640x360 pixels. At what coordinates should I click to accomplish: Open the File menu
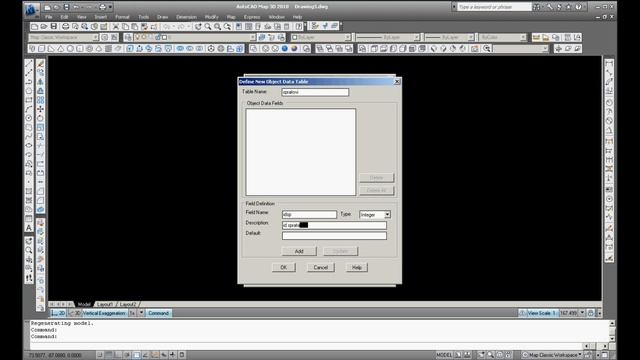tap(49, 17)
